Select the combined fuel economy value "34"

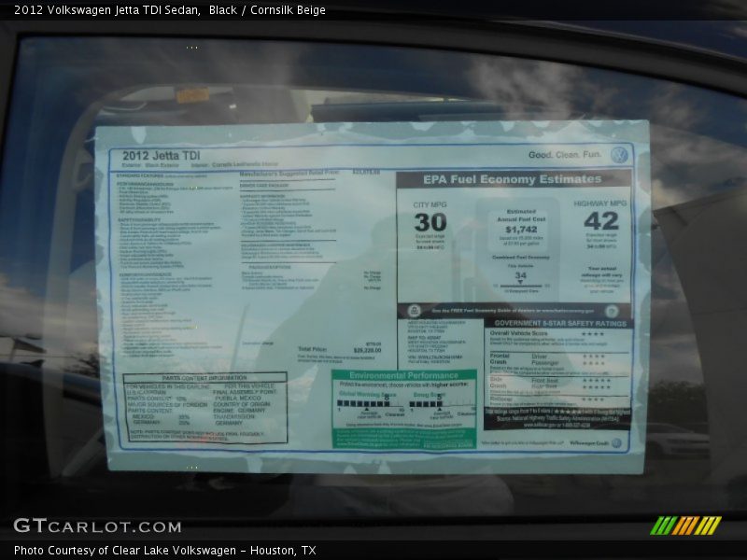click(x=520, y=275)
